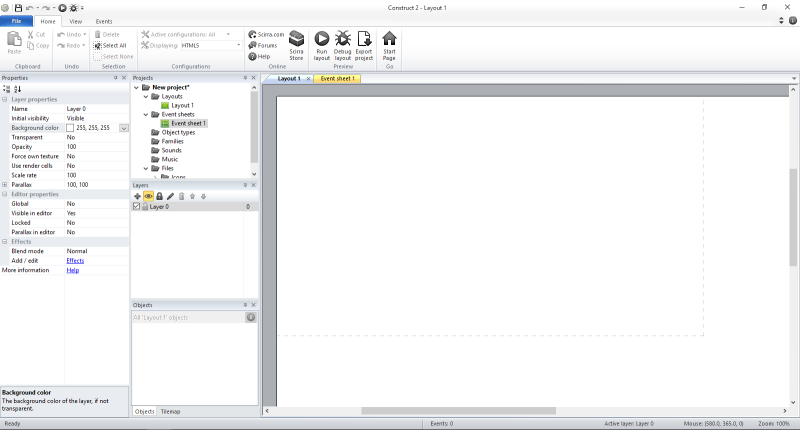Click the Run layout play icon in title bar
800x430 pixels.
[62, 8]
